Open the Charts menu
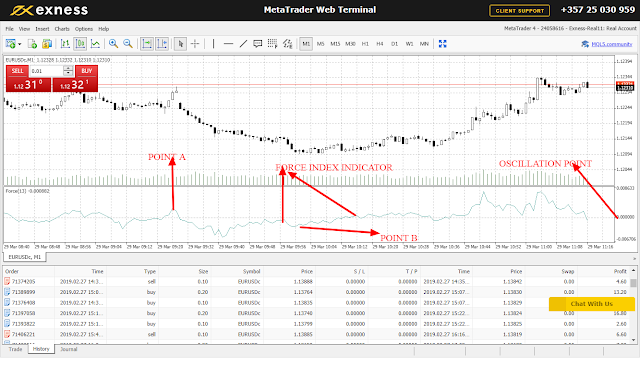640x368 pixels. point(62,29)
